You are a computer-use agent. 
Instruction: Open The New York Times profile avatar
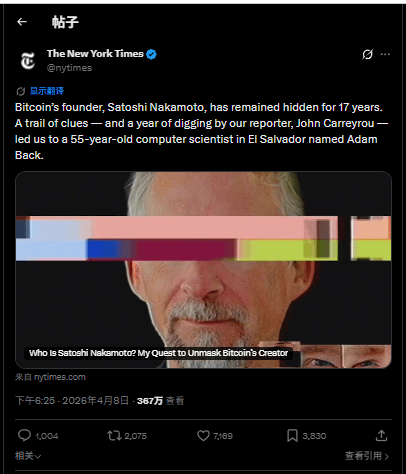tap(28, 61)
